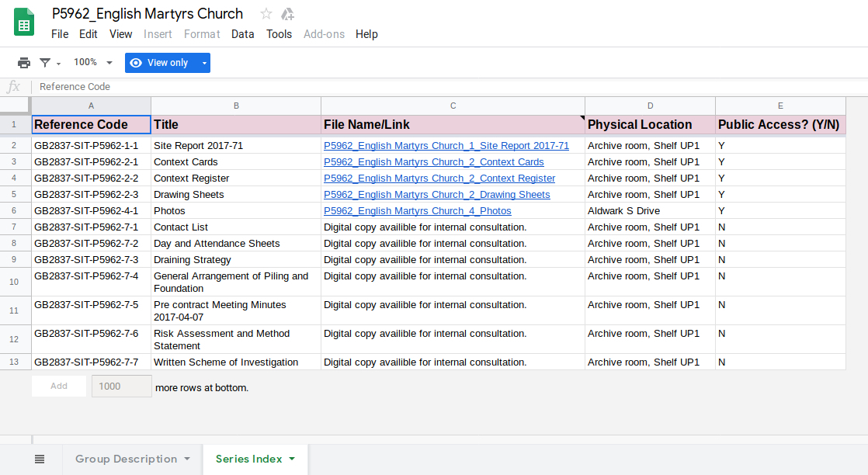Viewport: 868px width, 475px height.
Task: Select Day and Attendance Sheets cell
Action: coord(236,244)
